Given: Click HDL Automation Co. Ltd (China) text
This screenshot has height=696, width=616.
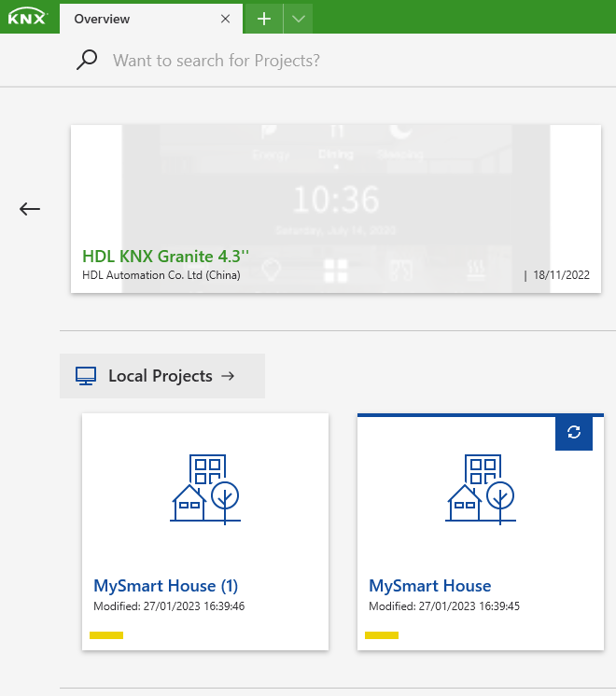Looking at the screenshot, I should tap(161, 275).
